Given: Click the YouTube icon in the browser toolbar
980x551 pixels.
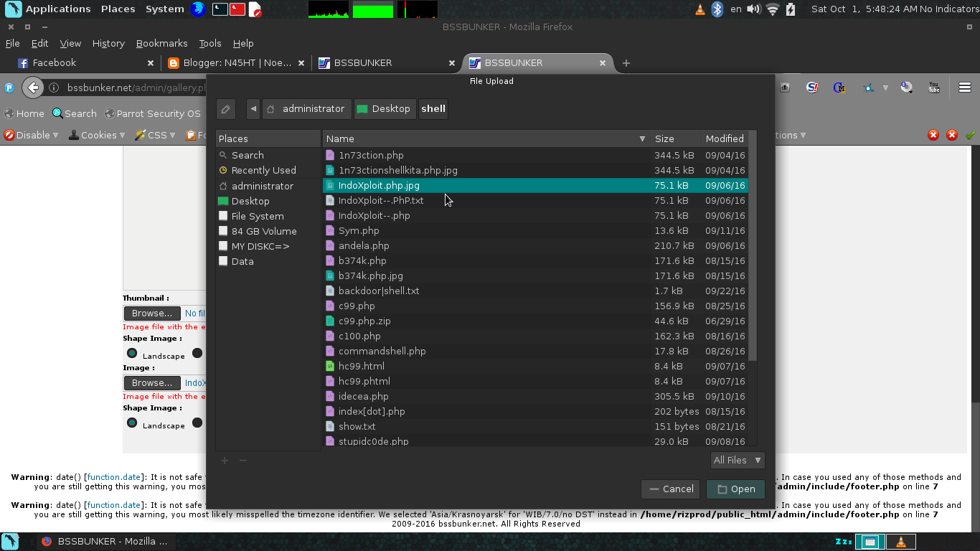Looking at the screenshot, I should tap(934, 87).
